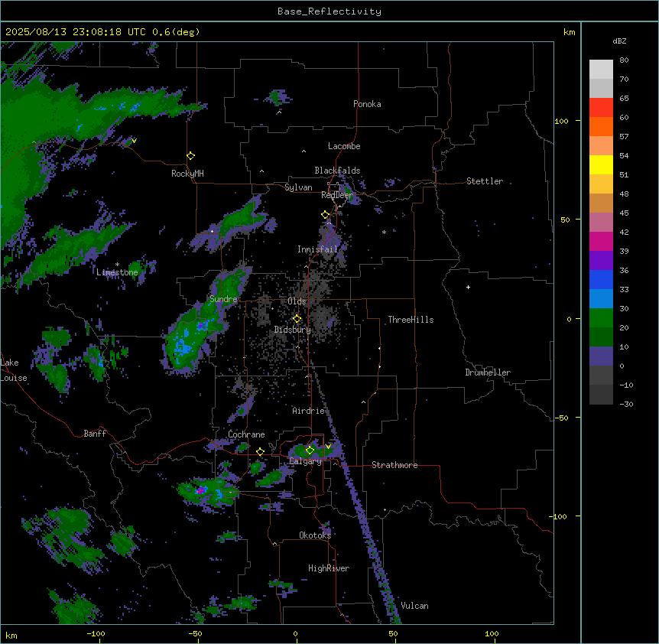Select the violet 39-36 dBZ legend swatch
This screenshot has height=644, width=659.
601,261
